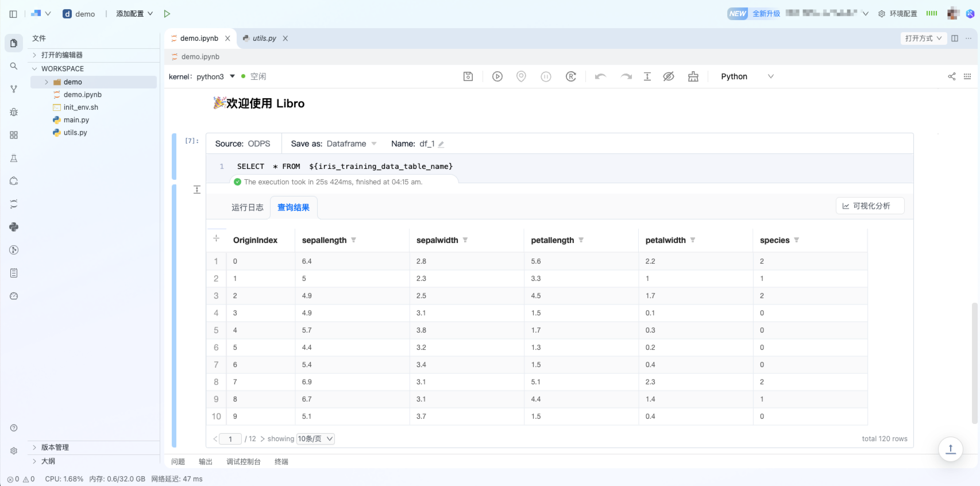Click the restart kernel icon
The image size is (980, 486).
(x=571, y=76)
